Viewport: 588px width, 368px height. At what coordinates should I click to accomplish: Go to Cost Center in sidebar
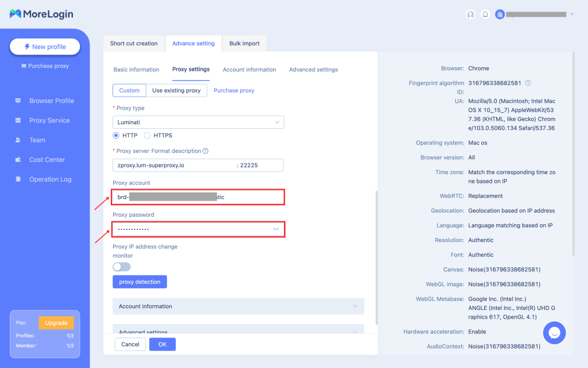(x=47, y=160)
